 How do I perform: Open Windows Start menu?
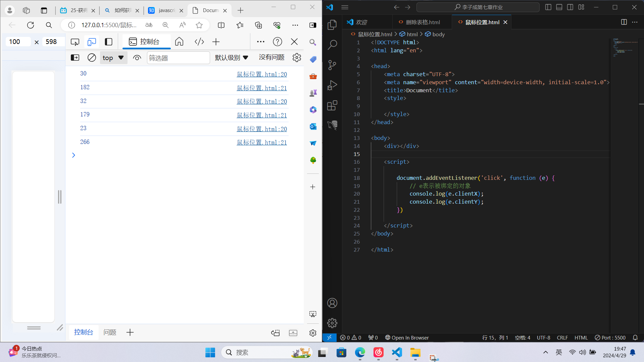pyautogui.click(x=210, y=352)
